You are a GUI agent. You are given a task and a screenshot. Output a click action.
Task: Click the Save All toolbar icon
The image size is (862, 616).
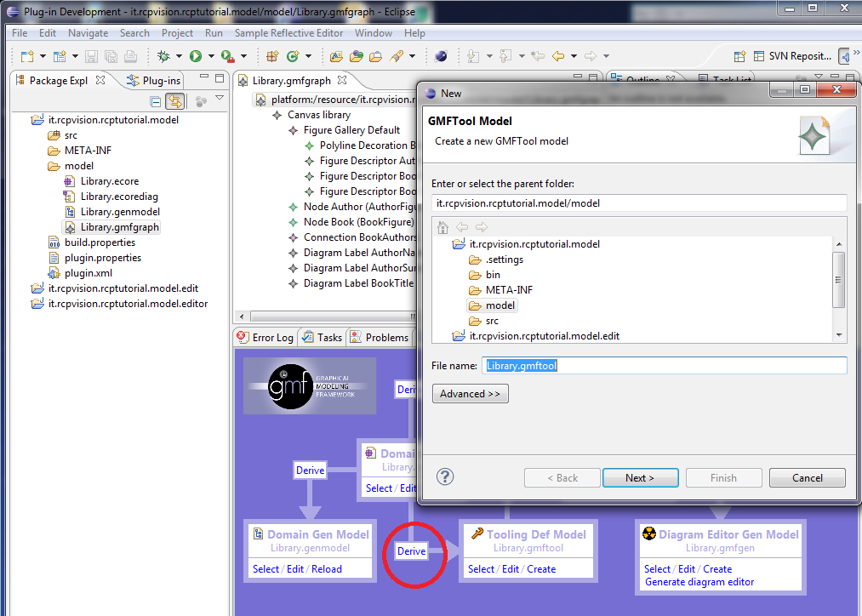(x=111, y=56)
